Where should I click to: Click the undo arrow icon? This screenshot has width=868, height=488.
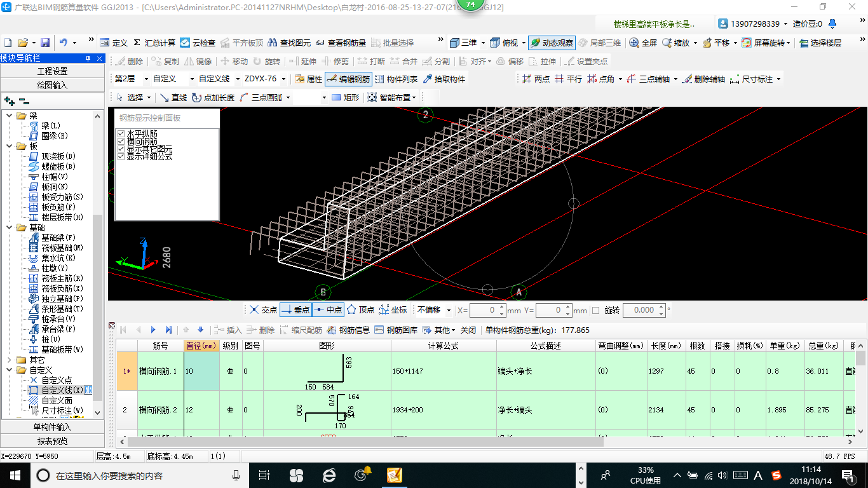pos(64,43)
